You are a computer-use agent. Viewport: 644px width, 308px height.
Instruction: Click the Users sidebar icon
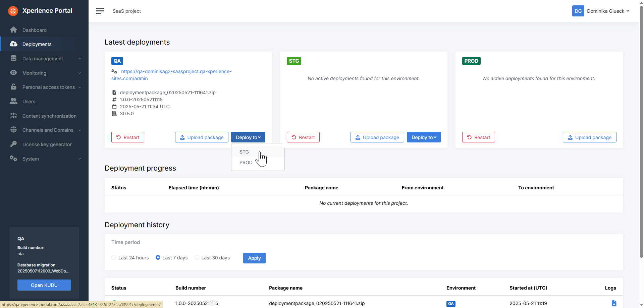click(13, 101)
